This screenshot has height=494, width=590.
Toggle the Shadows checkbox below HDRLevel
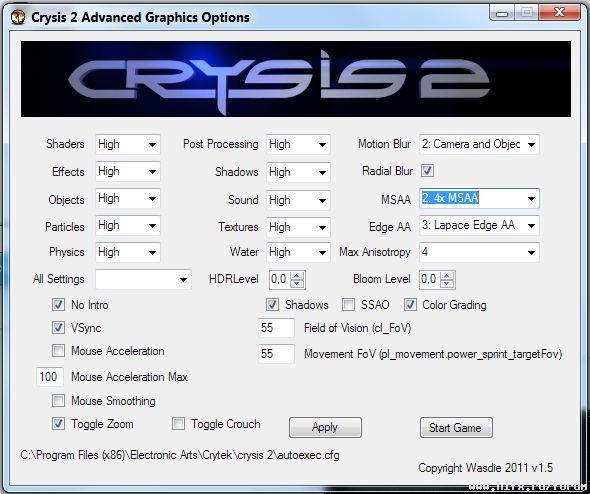272,304
